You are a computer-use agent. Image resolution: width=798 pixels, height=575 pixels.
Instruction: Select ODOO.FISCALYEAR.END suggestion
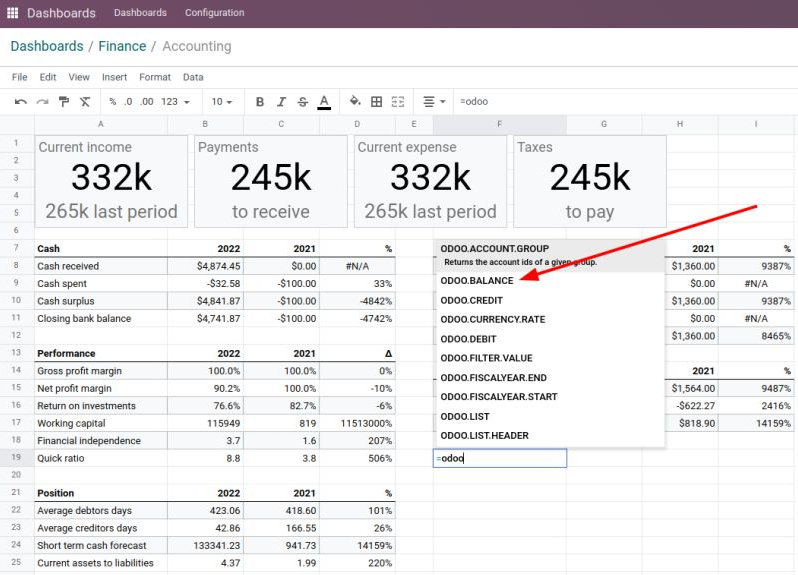pyautogui.click(x=550, y=378)
